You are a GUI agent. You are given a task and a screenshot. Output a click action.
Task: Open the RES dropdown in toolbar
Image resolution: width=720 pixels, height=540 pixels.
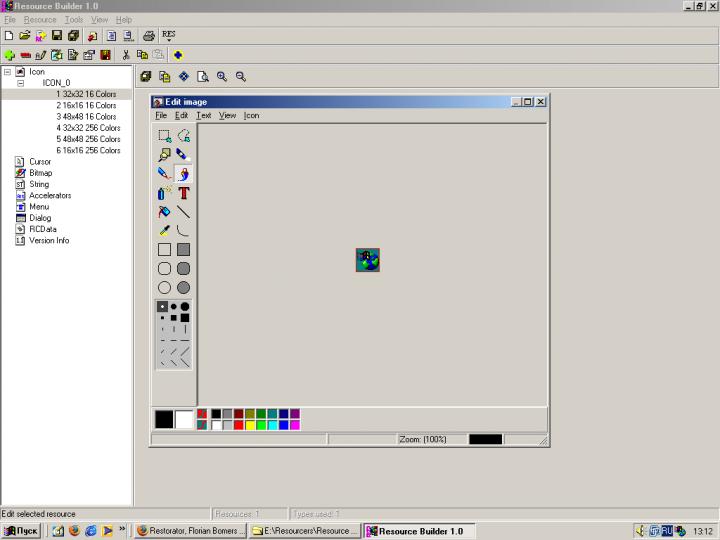[x=168, y=36]
